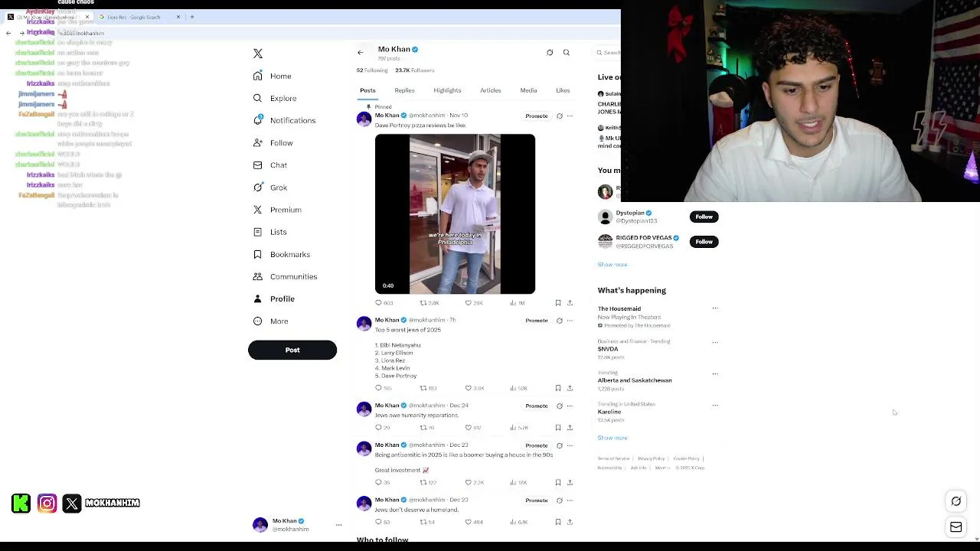Play the pinned video in Philadelphia
980x551 pixels.
click(x=455, y=214)
